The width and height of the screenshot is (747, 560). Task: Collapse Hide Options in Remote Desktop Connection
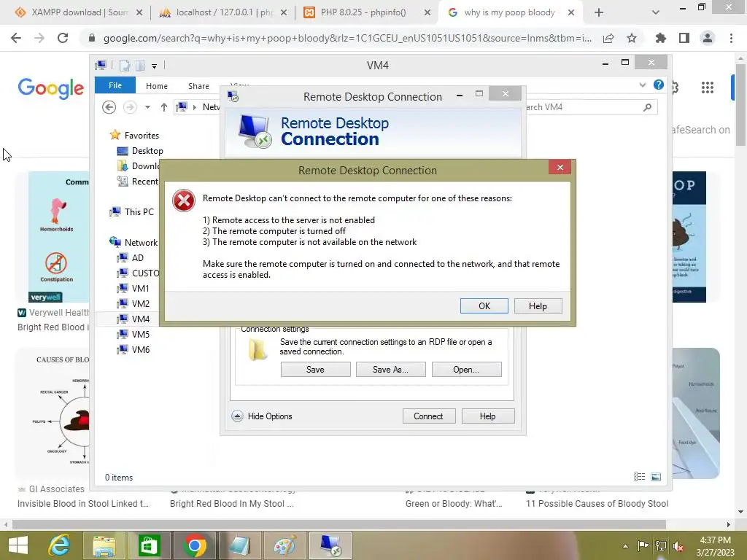pyautogui.click(x=263, y=416)
